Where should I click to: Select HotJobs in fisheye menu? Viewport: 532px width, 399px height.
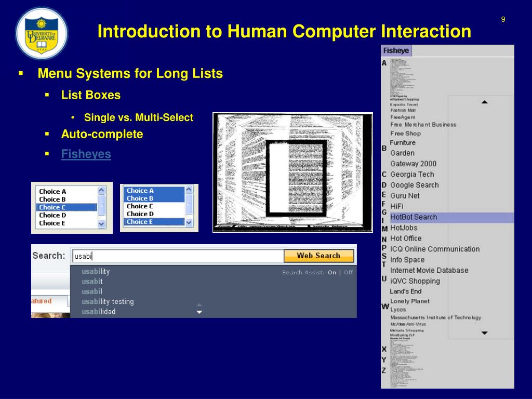[404, 228]
